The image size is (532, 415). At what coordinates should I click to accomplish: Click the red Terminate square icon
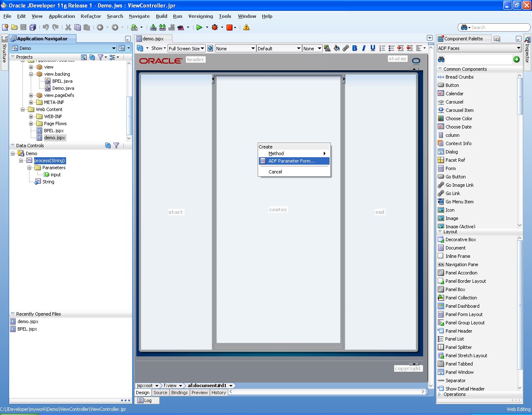(229, 27)
